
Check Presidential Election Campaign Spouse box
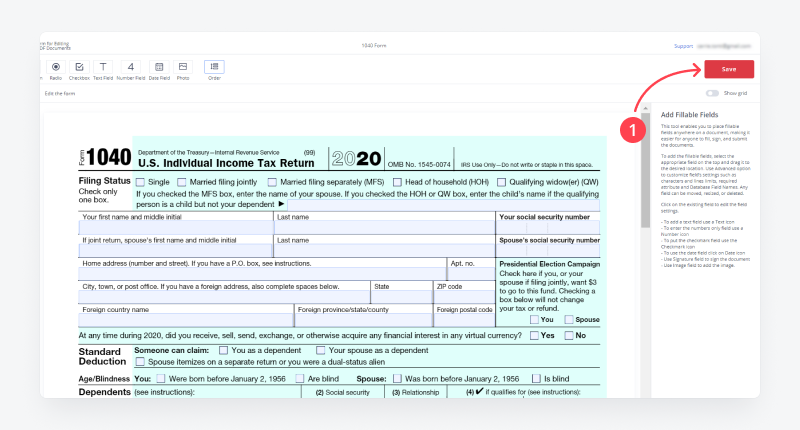tap(569, 319)
